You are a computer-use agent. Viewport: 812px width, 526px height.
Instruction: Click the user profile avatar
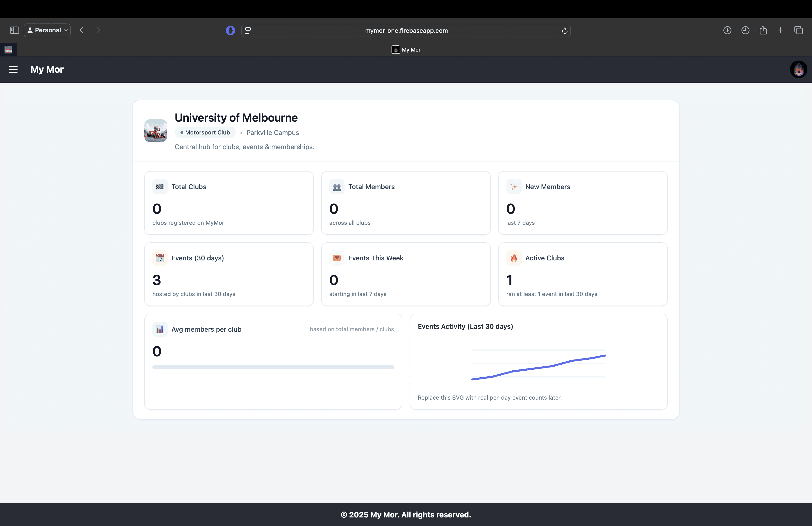798,70
